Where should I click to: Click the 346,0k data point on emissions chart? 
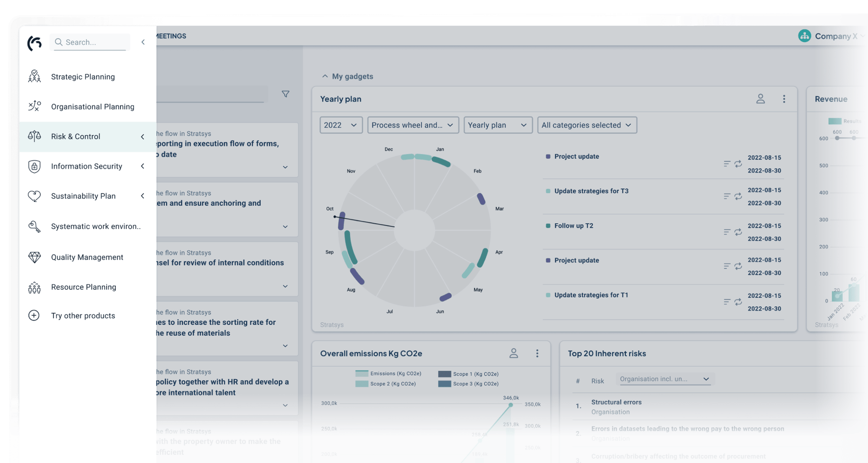pos(511,405)
